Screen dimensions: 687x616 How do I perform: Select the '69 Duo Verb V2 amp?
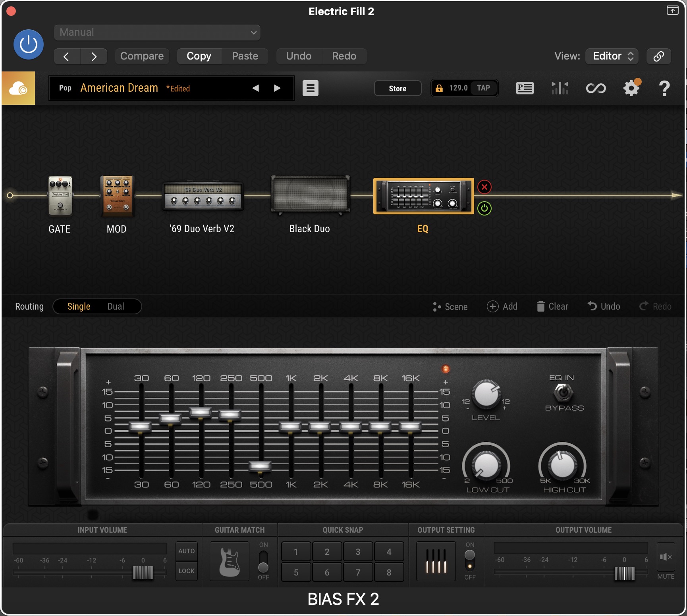[203, 196]
